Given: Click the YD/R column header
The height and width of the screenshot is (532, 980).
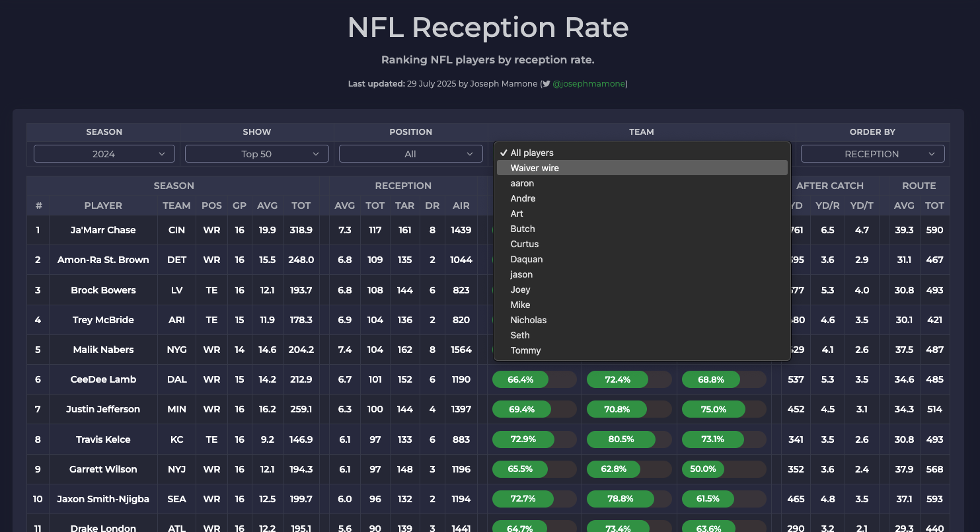Looking at the screenshot, I should point(827,206).
